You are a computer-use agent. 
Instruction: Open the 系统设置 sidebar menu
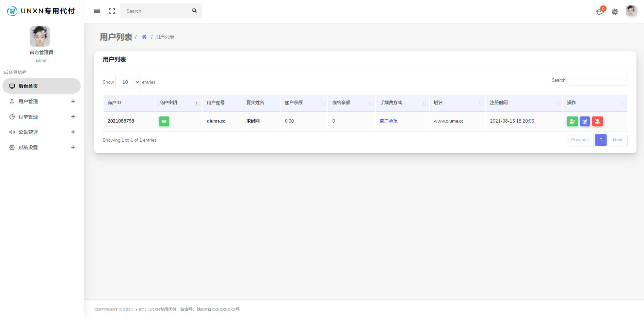coord(42,147)
